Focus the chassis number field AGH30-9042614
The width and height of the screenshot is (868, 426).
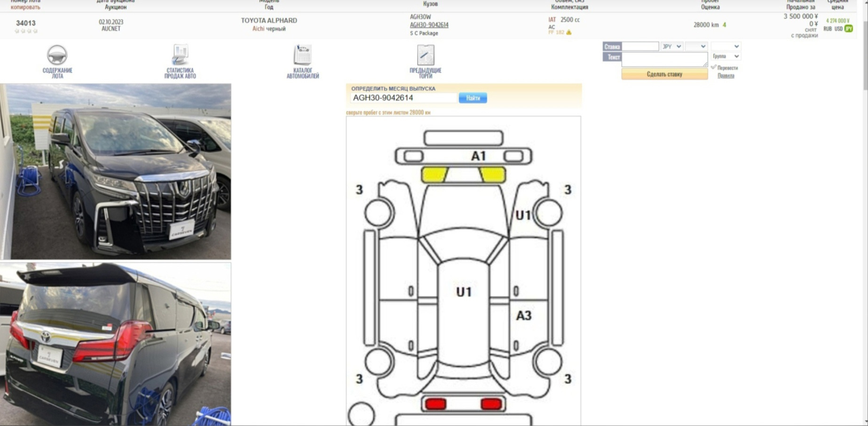pyautogui.click(x=403, y=98)
